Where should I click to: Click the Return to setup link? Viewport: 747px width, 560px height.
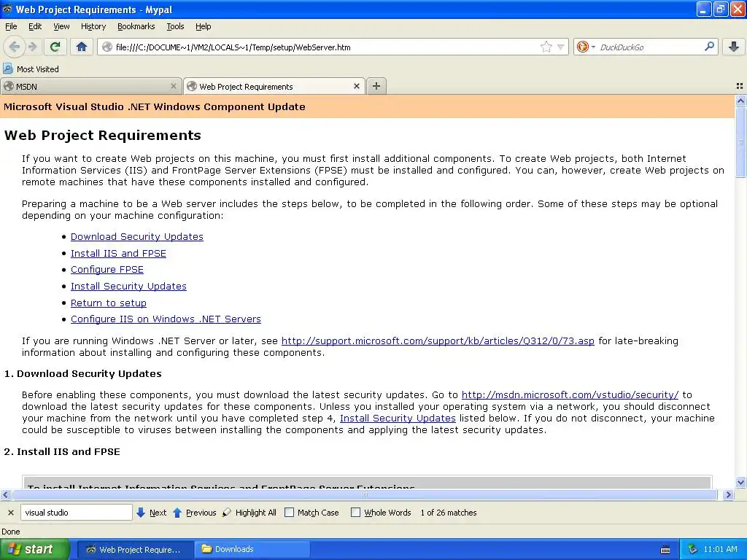[x=108, y=303]
